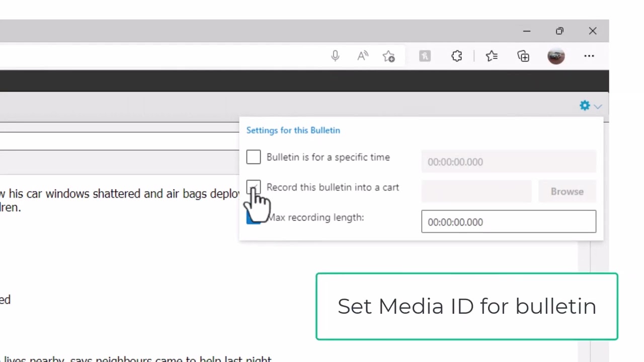Tick 'Record this bulletin into a cart' checkbox
Screen dimensions: 644x362
pos(254,187)
